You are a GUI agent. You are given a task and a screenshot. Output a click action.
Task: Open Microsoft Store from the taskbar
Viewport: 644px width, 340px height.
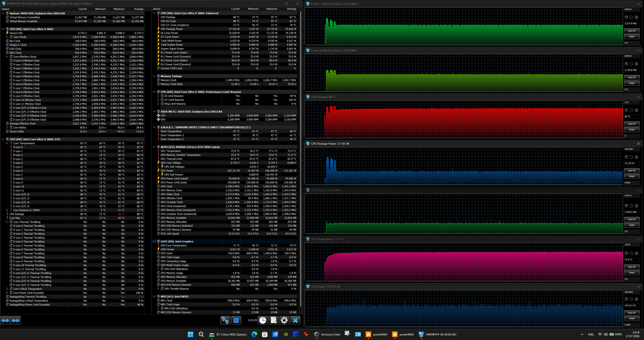pos(264,334)
